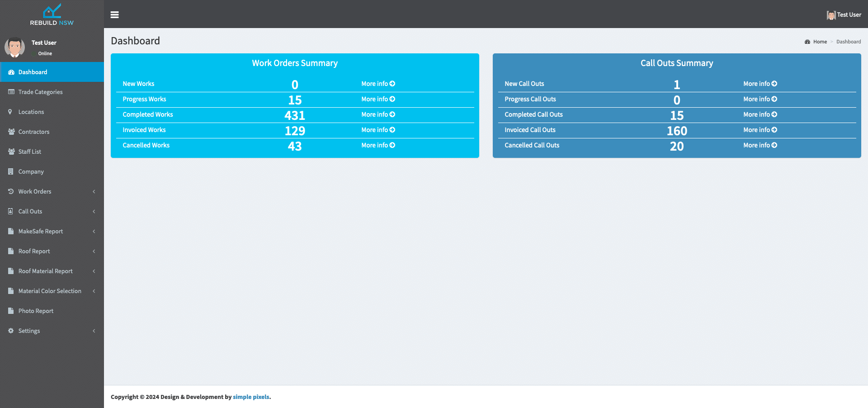Follow the simple pixels footer link
This screenshot has height=408, width=868.
click(x=251, y=397)
